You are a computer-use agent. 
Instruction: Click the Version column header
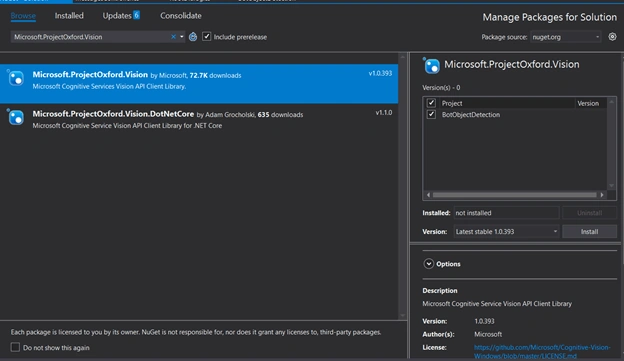(x=588, y=103)
